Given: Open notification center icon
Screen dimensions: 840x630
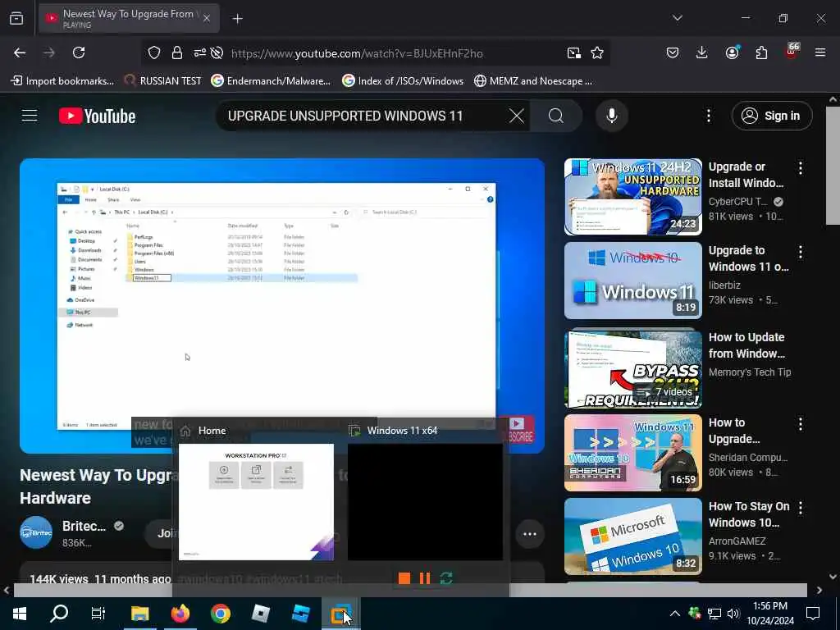Looking at the screenshot, I should click(x=813, y=614).
